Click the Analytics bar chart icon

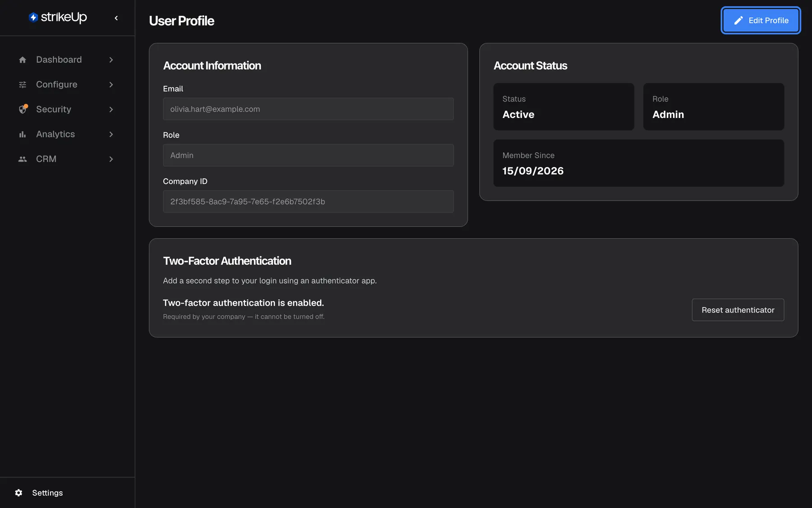(23, 134)
